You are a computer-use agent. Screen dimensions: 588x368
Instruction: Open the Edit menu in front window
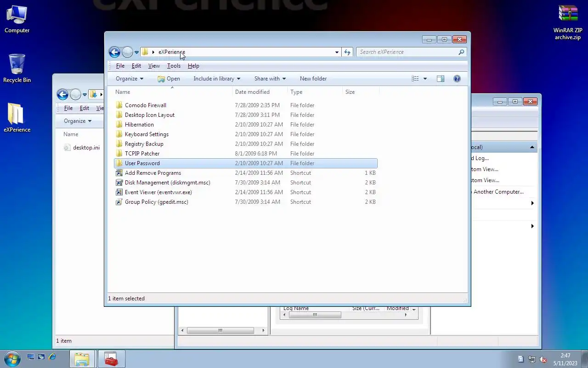pyautogui.click(x=136, y=66)
